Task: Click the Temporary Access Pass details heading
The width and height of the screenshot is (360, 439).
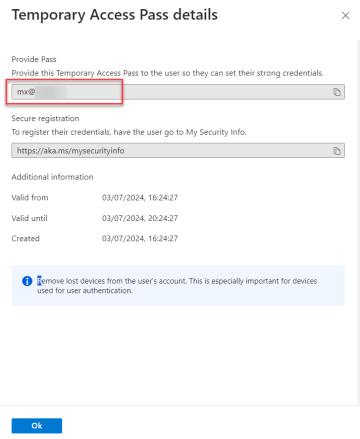Action: pos(115,15)
